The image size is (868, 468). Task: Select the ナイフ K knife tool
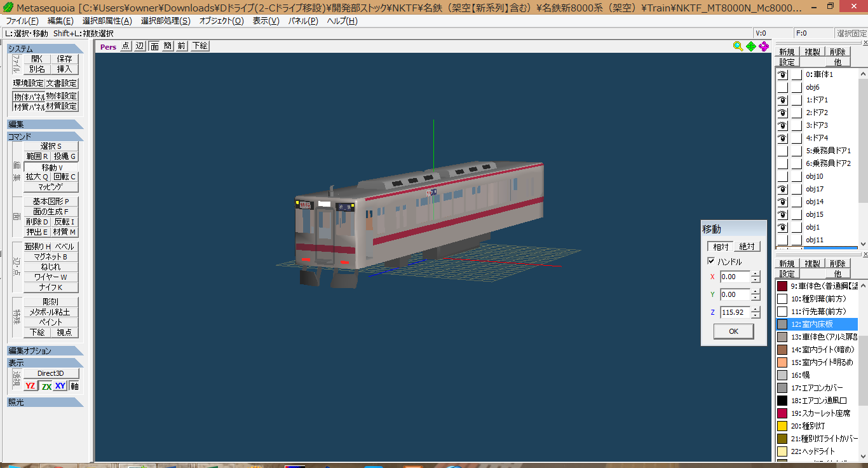[51, 287]
